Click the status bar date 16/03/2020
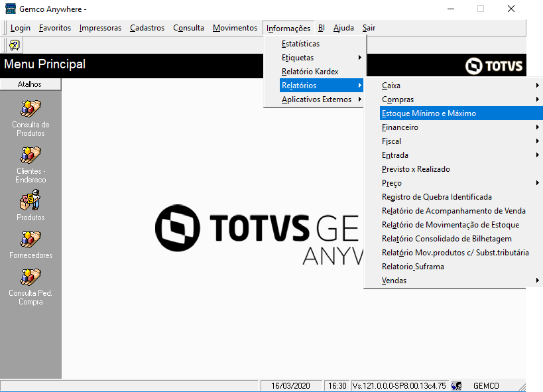543x392 pixels. coord(290,386)
